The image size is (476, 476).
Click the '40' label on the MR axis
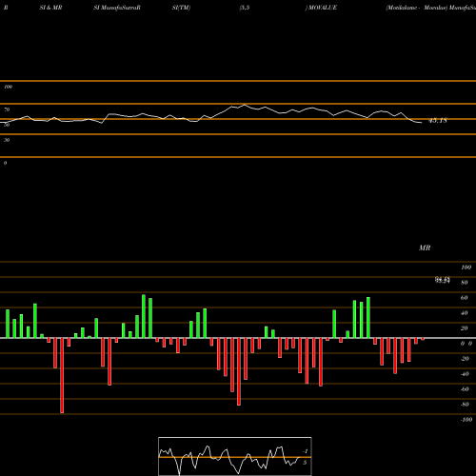tap(465, 313)
